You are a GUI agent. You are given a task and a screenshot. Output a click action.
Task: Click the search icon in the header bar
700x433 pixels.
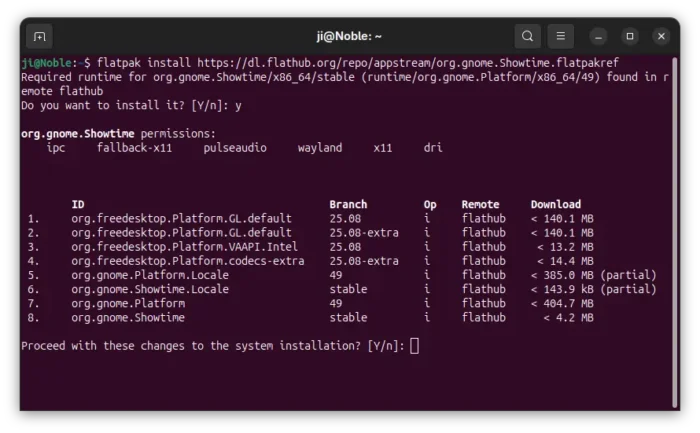click(x=527, y=37)
